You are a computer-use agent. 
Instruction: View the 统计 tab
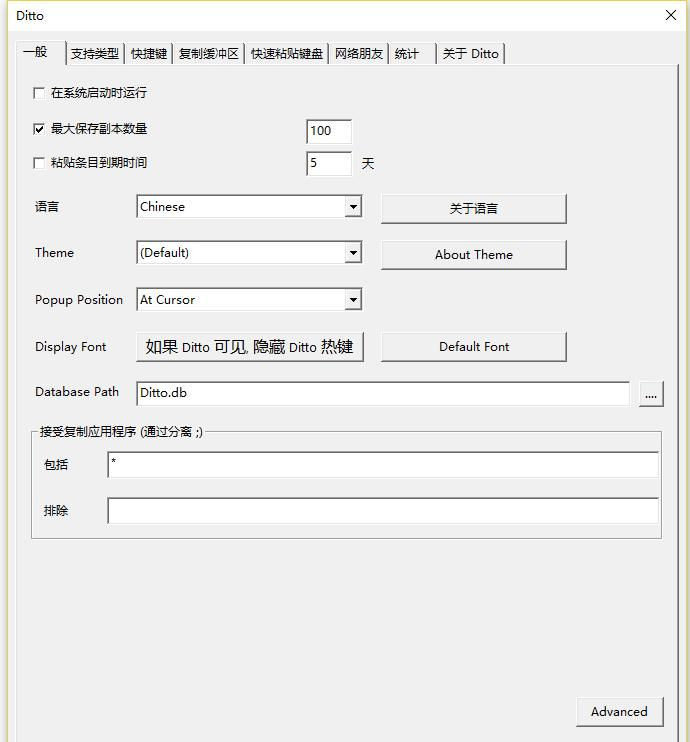[412, 53]
